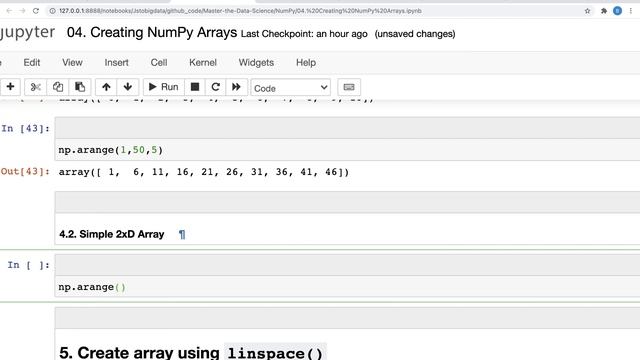
Task: Open the command palette keyboard icon
Action: point(349,87)
